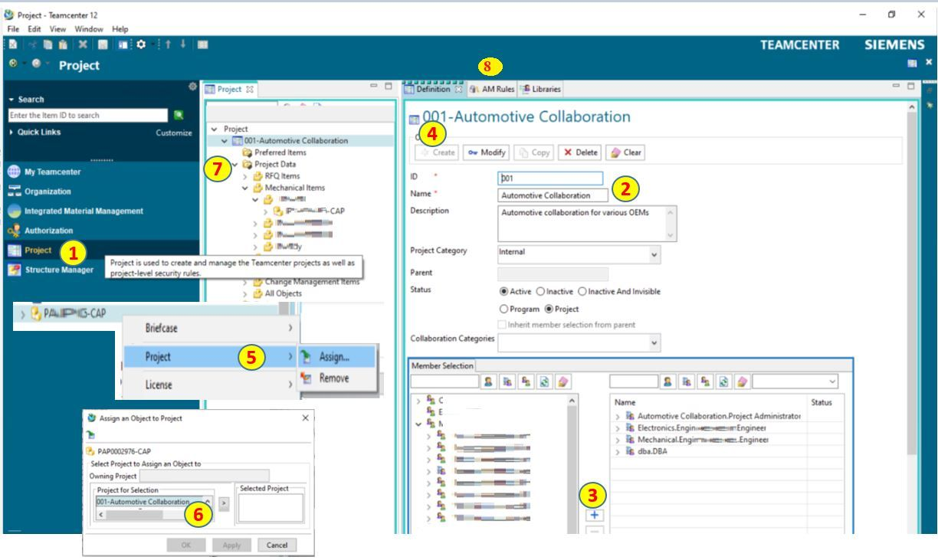Click reload icon in left member toolbar
The width and height of the screenshot is (938, 560).
[543, 382]
